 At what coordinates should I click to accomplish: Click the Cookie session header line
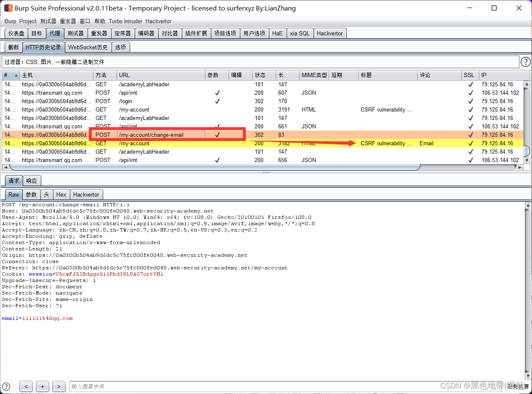click(82, 274)
